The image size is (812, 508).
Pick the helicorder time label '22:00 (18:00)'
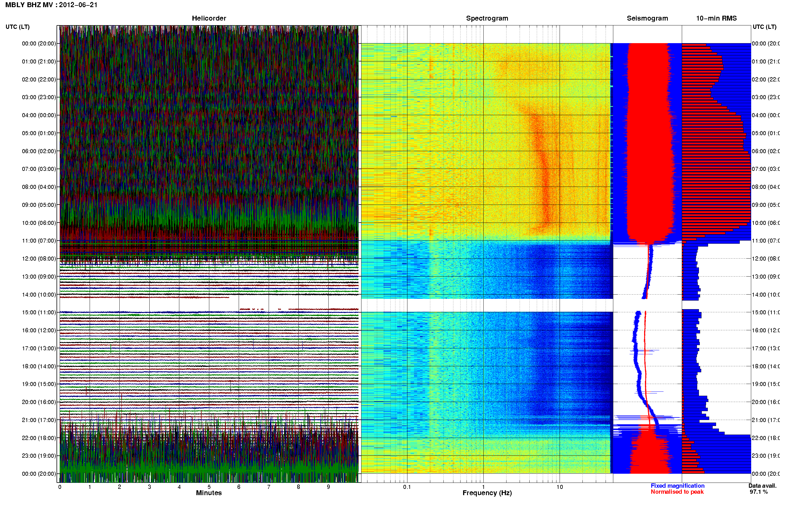[x=39, y=438]
